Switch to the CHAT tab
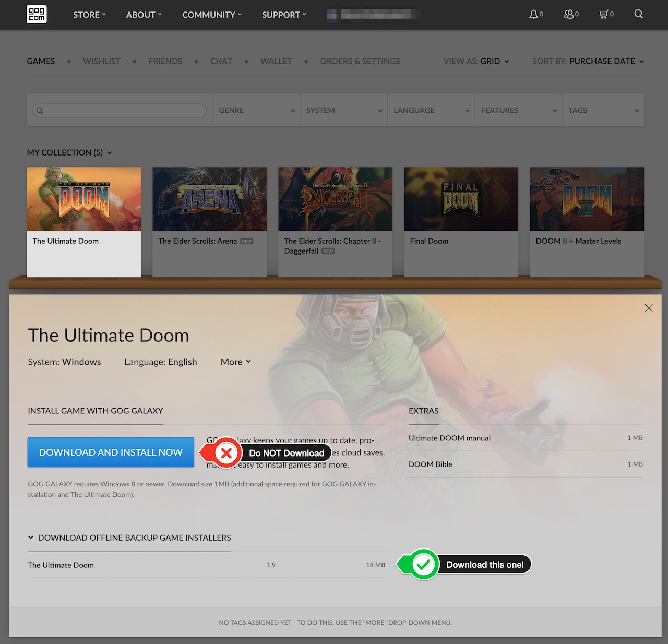 221,61
